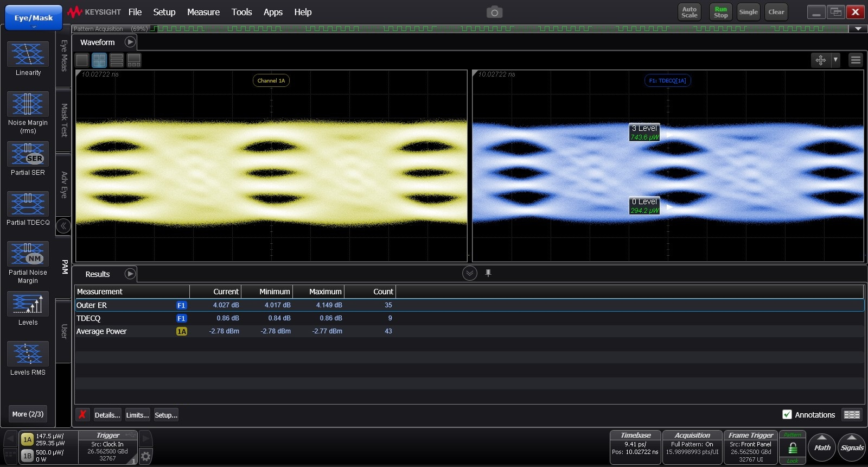Image resolution: width=868 pixels, height=467 pixels.
Task: Open the Apps menu
Action: point(273,12)
